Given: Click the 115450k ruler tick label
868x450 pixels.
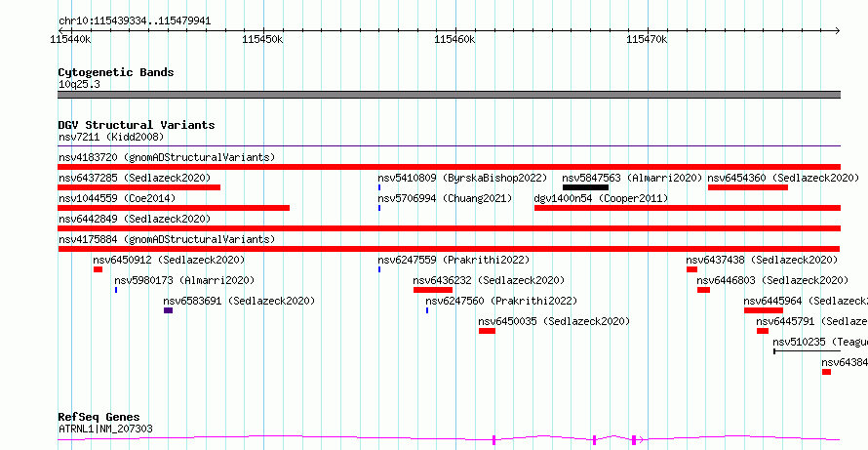Looking at the screenshot, I should point(263,40).
